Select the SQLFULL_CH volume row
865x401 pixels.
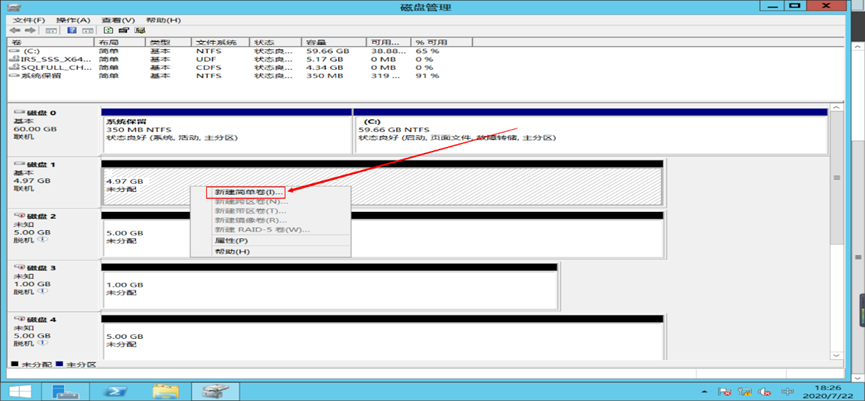[x=240, y=67]
